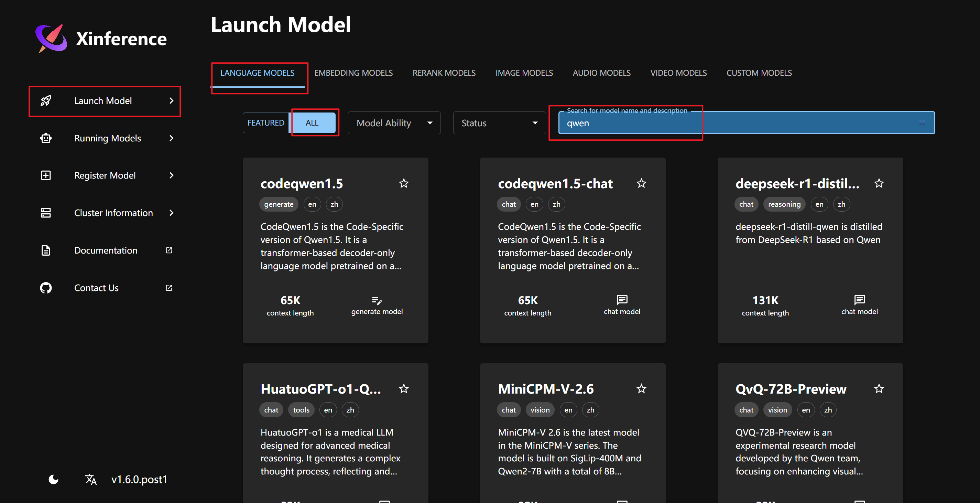Expand Launch Model chevron
This screenshot has height=503, width=980.
pos(171,100)
